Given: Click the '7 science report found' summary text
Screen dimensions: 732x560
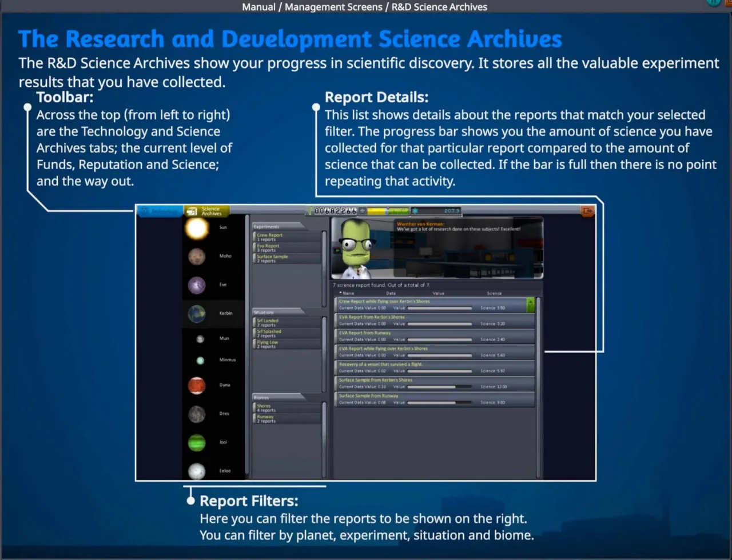Looking at the screenshot, I should [381, 285].
